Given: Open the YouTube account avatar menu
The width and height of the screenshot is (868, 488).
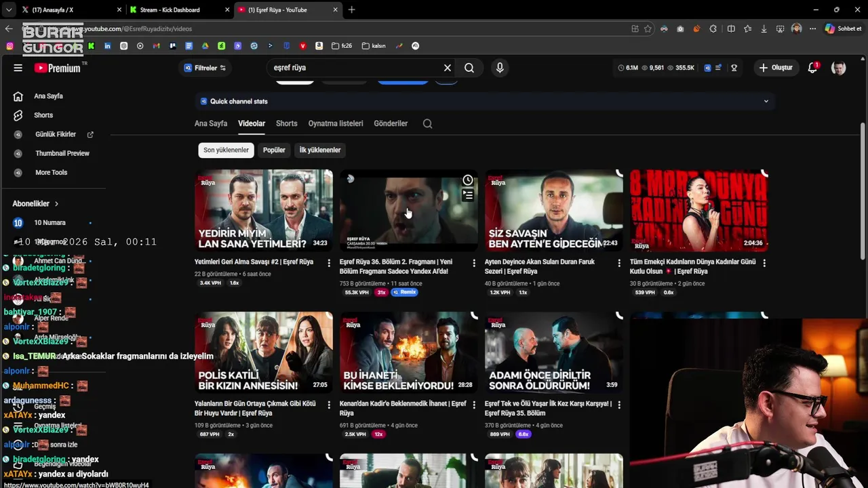Looking at the screenshot, I should point(839,68).
